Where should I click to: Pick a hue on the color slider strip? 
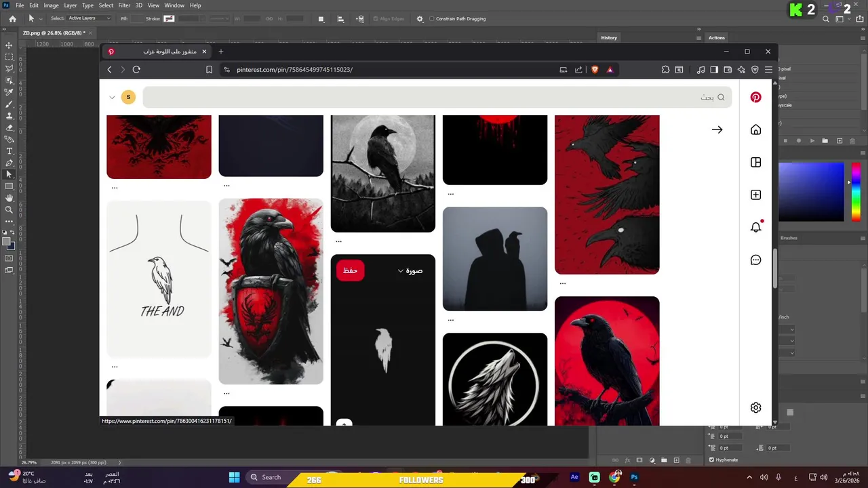[x=856, y=192]
